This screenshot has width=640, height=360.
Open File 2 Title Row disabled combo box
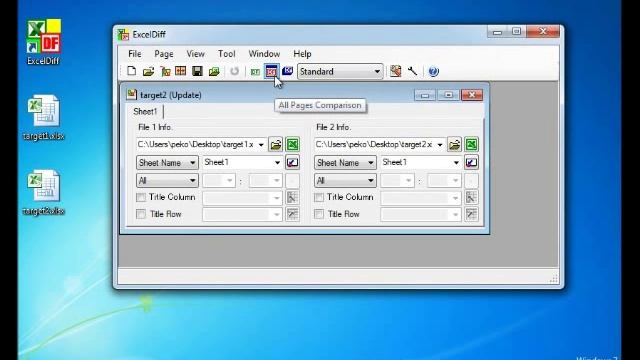pyautogui.click(x=421, y=215)
